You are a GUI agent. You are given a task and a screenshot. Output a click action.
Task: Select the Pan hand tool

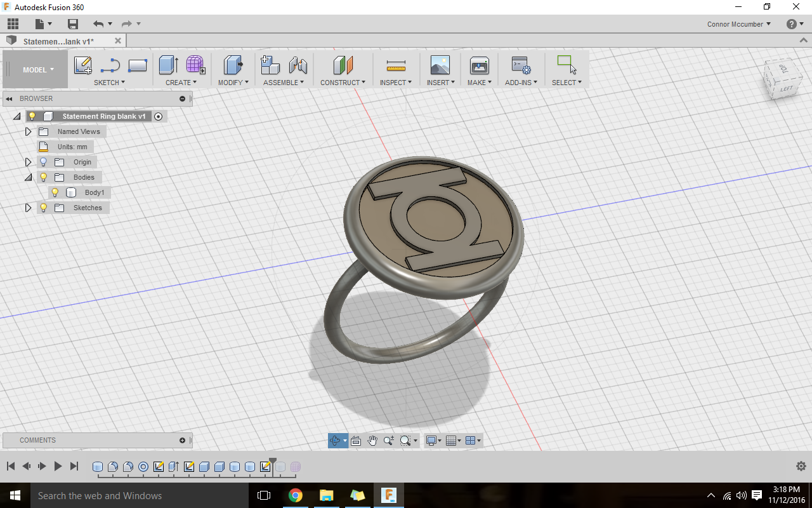372,441
